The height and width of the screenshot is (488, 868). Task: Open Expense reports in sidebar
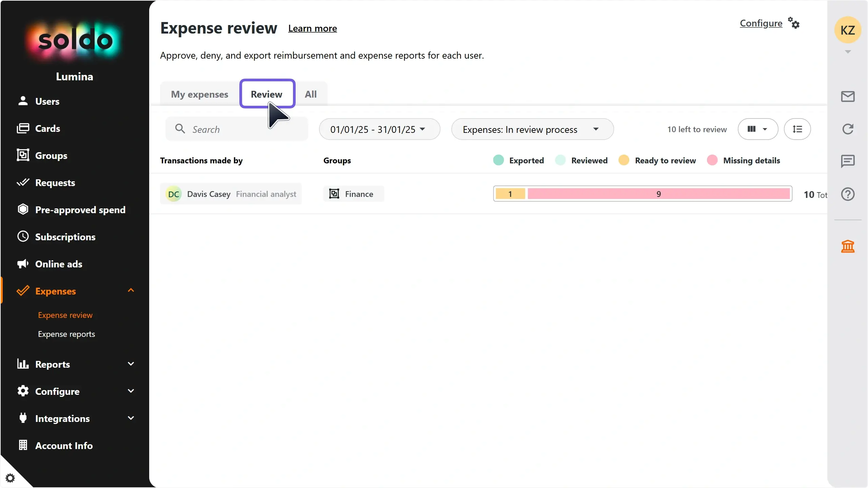coord(66,334)
